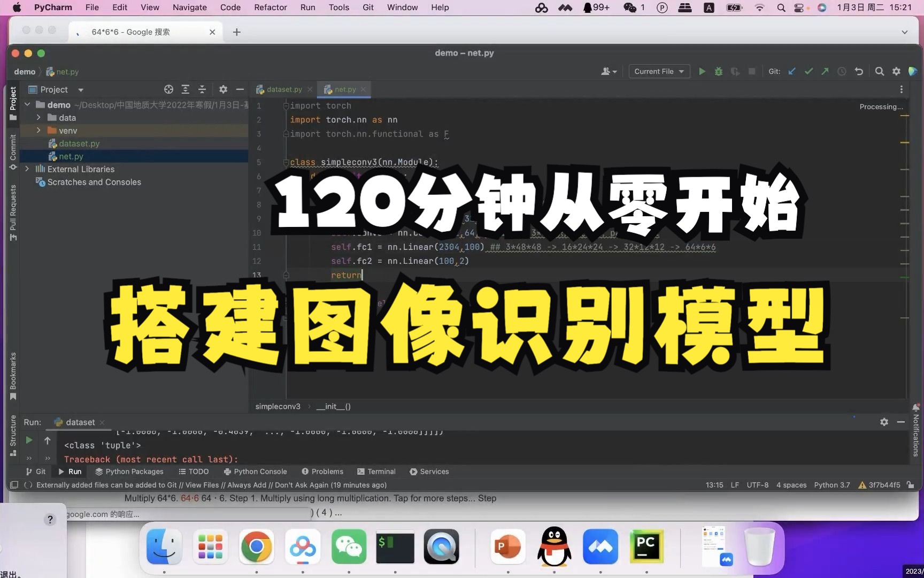Open new tab in the Chrome window

tap(236, 32)
